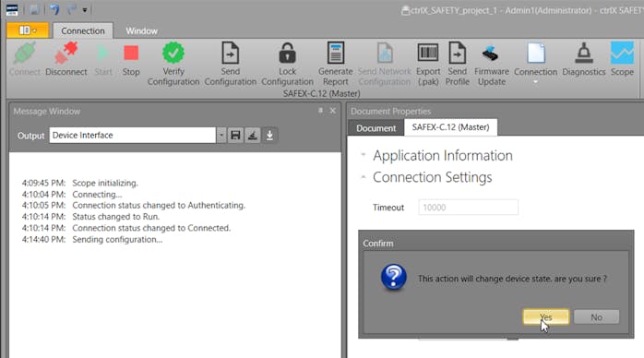Open Connection dropdown in ribbon
Screen dimensions: 644x358
[535, 64]
